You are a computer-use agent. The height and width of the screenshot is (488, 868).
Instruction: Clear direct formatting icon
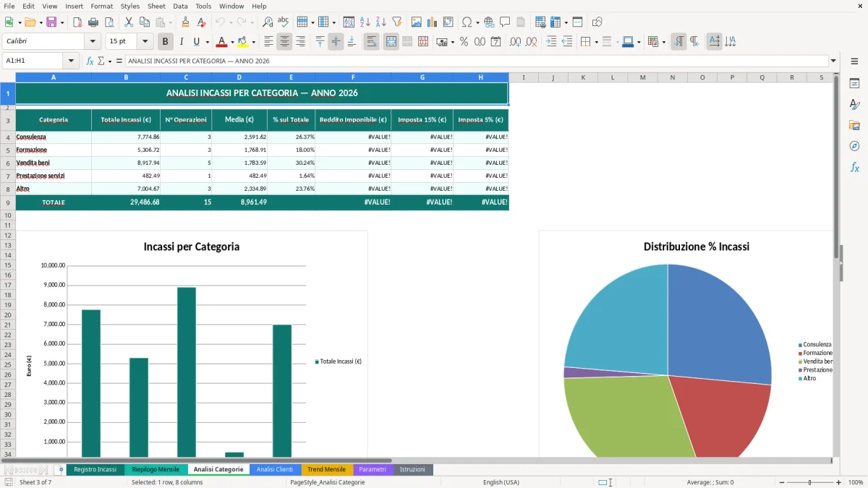click(x=202, y=22)
